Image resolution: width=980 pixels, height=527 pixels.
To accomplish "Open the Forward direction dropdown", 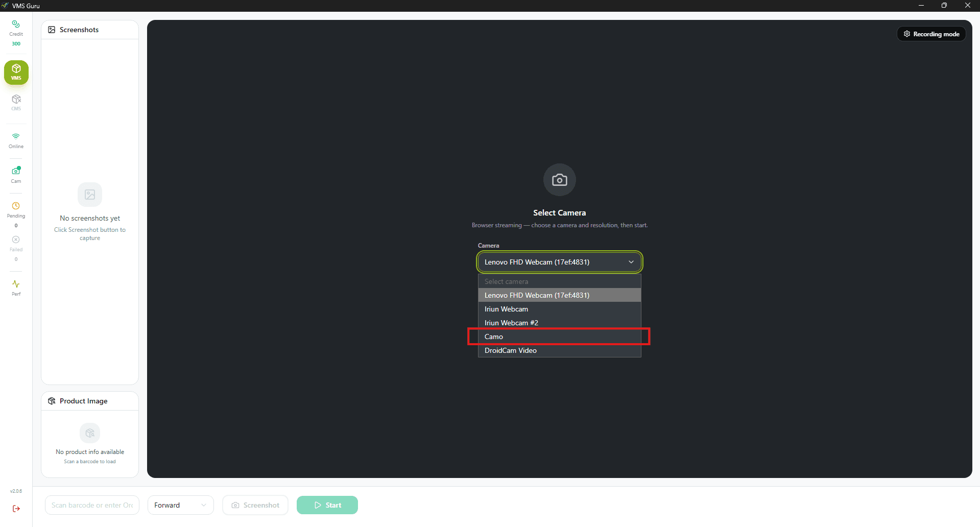I will 181,505.
